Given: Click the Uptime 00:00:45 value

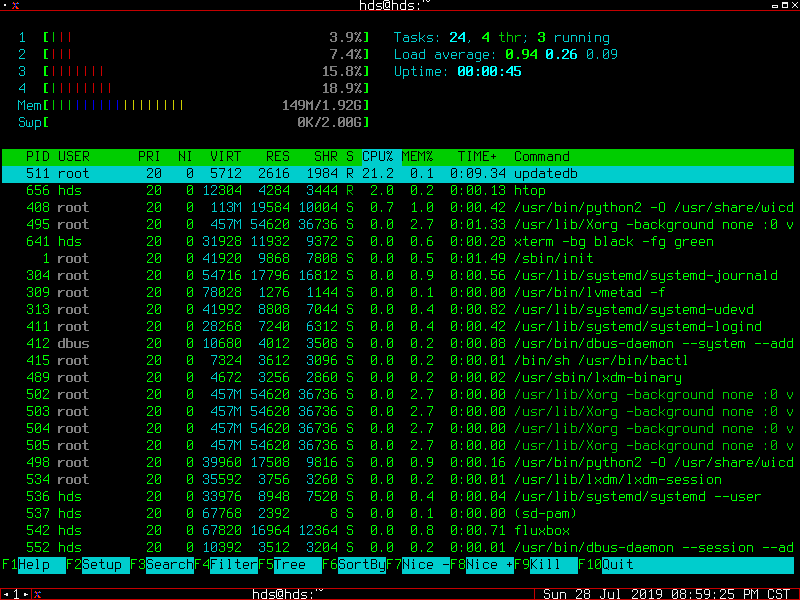Looking at the screenshot, I should click(489, 71).
